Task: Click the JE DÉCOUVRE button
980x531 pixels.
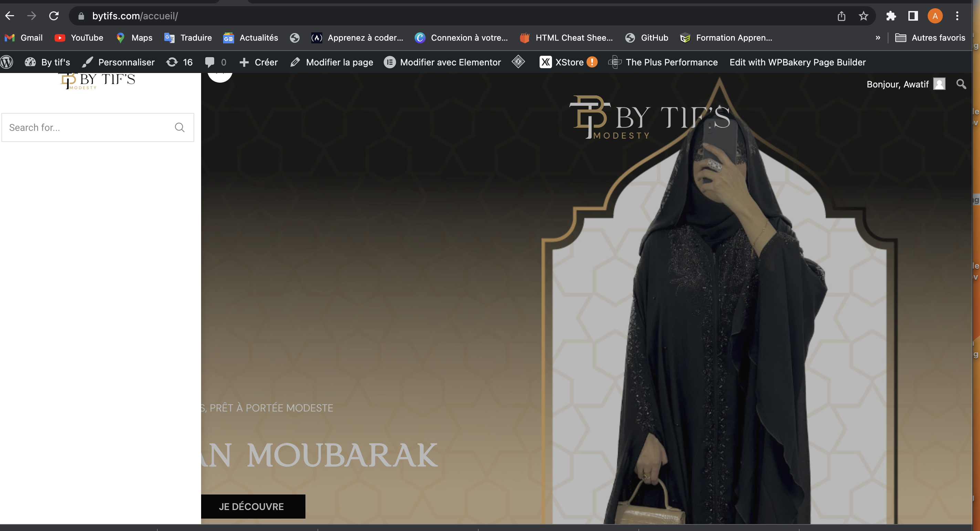Action: point(251,506)
